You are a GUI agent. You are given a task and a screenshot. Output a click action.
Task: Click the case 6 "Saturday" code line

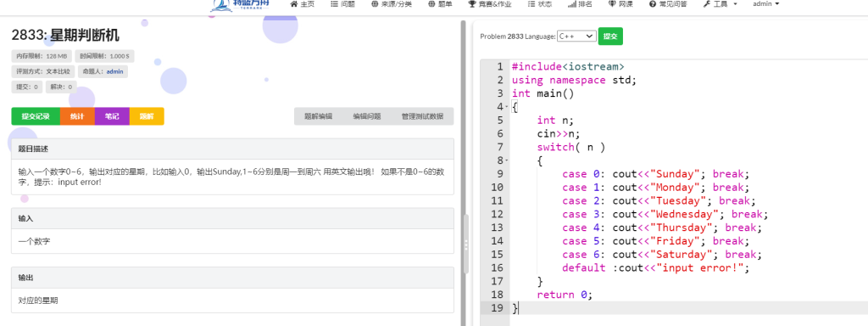click(661, 255)
